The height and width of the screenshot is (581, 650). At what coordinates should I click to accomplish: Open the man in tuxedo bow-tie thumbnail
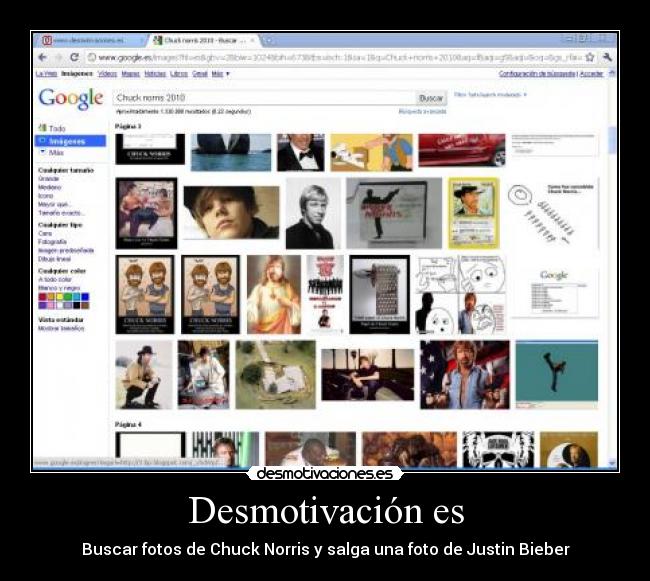(x=301, y=152)
